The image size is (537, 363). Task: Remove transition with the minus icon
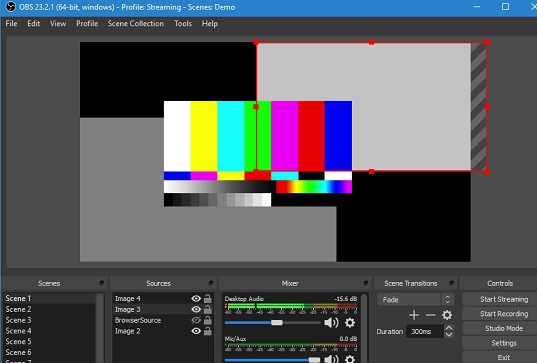430,315
